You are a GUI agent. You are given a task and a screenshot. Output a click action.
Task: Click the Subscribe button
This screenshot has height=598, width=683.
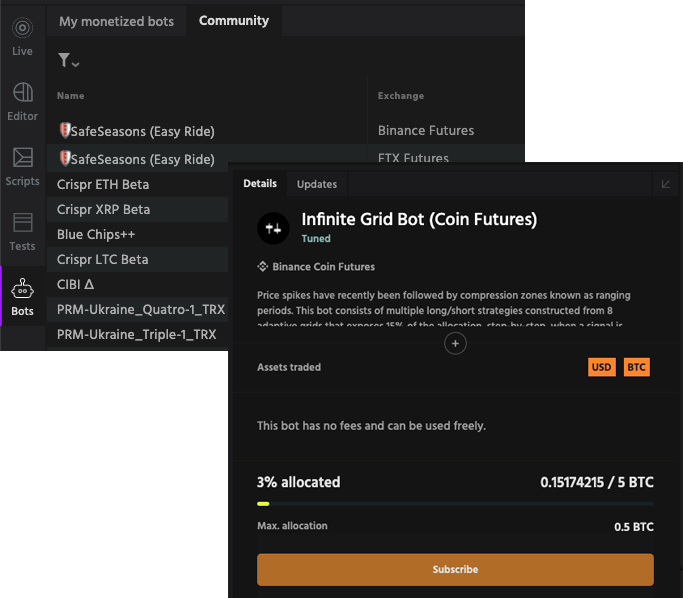(455, 569)
